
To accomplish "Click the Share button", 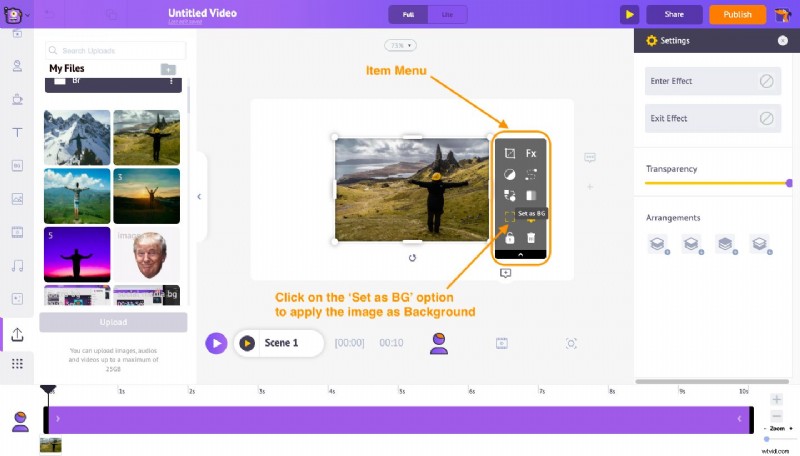I will click(674, 15).
